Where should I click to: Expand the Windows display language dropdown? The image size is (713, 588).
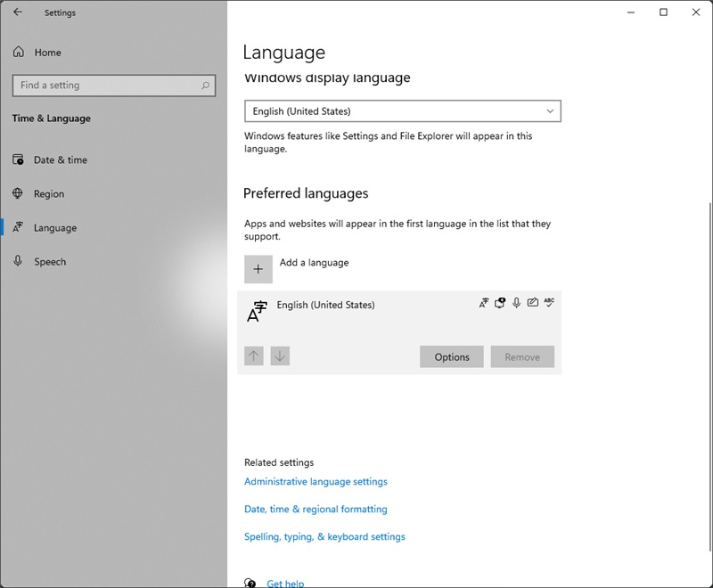pos(402,111)
